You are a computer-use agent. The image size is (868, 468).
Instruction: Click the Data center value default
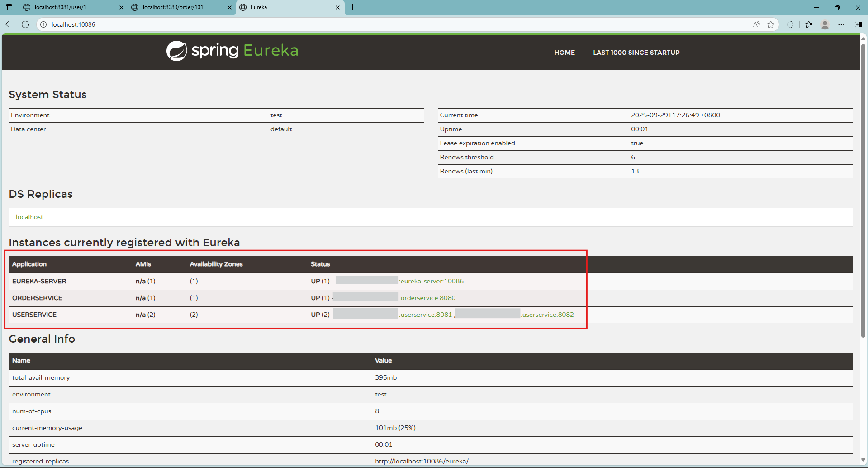pos(281,129)
